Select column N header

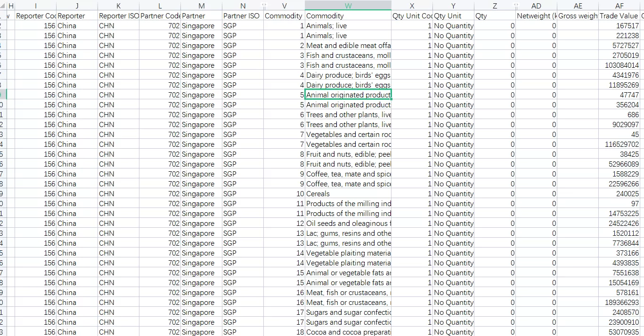(243, 5)
